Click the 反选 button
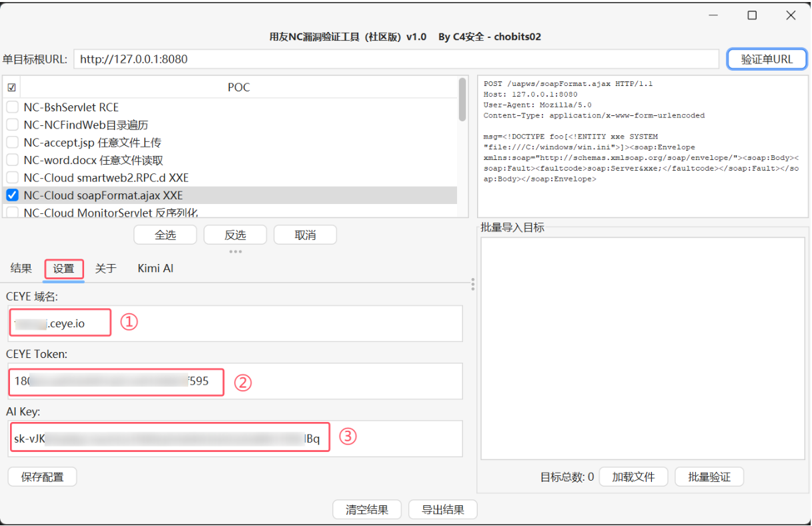Image resolution: width=812 pixels, height=526 pixels. [235, 235]
